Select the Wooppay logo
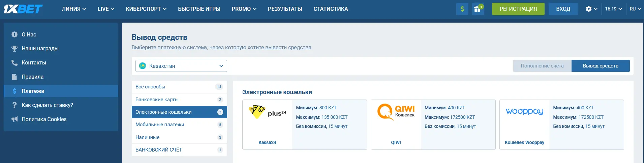 click(x=524, y=111)
